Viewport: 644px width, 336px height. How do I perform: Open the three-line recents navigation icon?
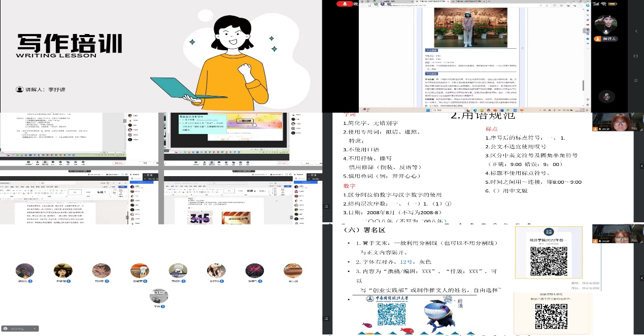tap(636, 80)
